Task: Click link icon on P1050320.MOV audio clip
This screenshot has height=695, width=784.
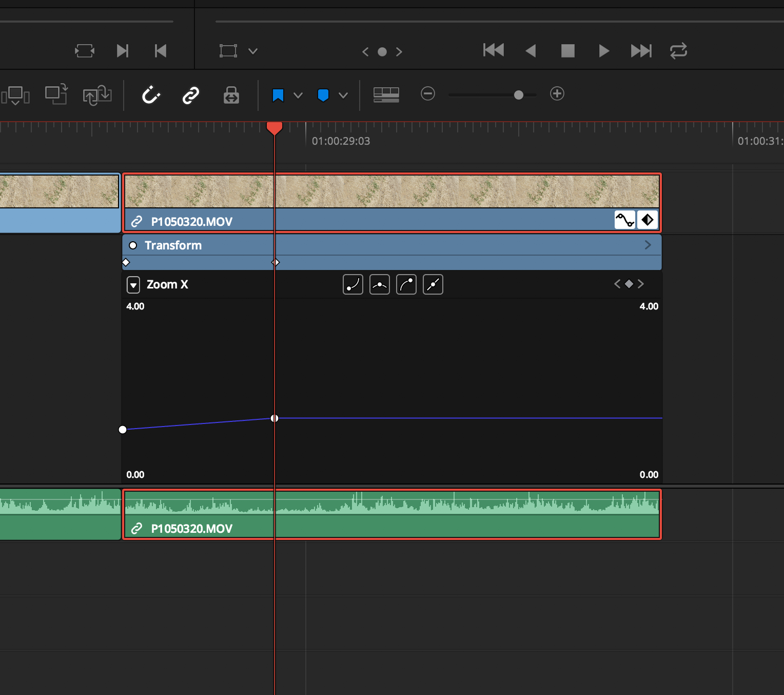Action: coord(136,529)
